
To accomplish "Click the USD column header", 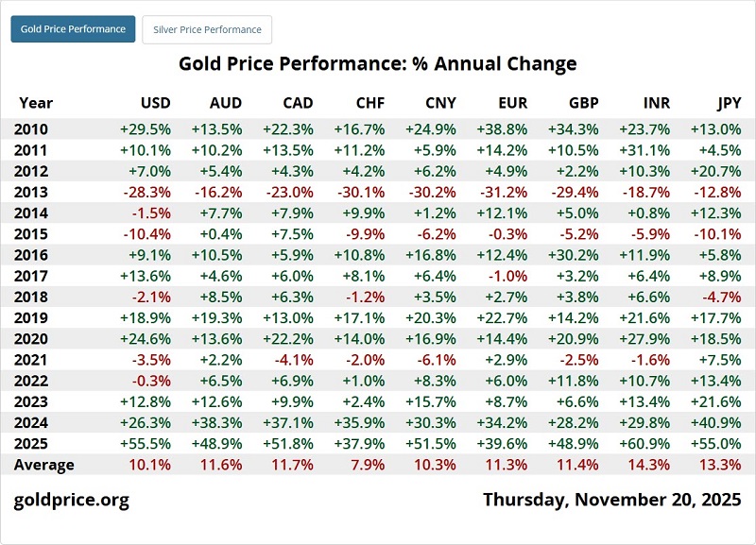I will [155, 103].
